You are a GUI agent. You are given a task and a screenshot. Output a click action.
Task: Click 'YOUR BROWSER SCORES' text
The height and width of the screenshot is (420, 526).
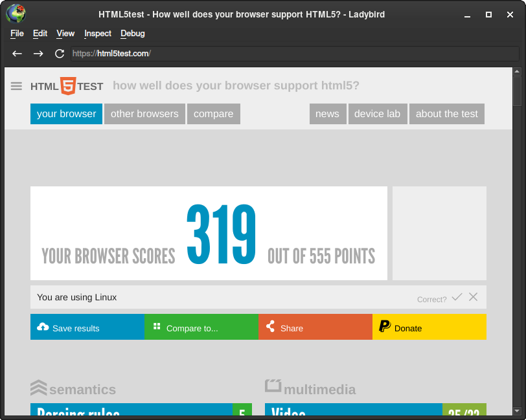[108, 256]
